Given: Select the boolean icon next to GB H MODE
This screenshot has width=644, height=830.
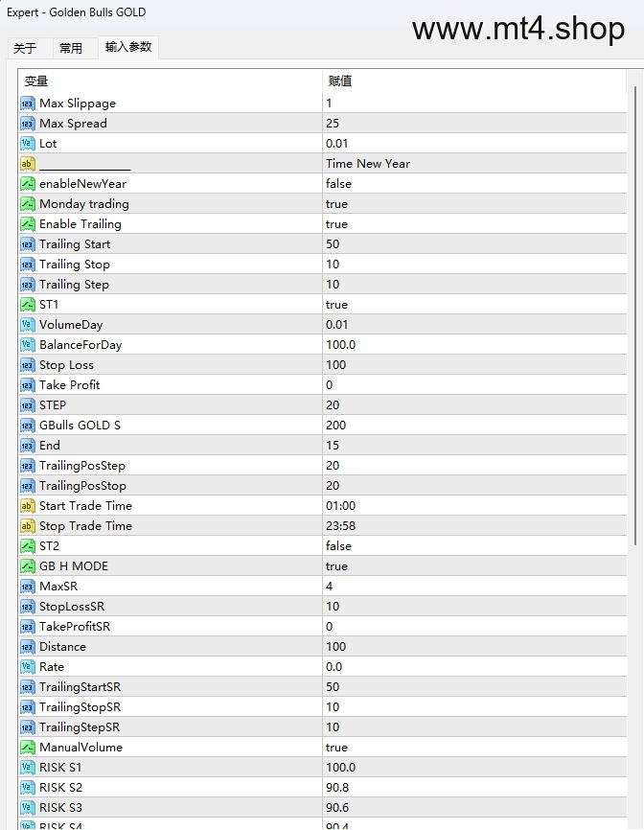Looking at the screenshot, I should click(x=28, y=566).
